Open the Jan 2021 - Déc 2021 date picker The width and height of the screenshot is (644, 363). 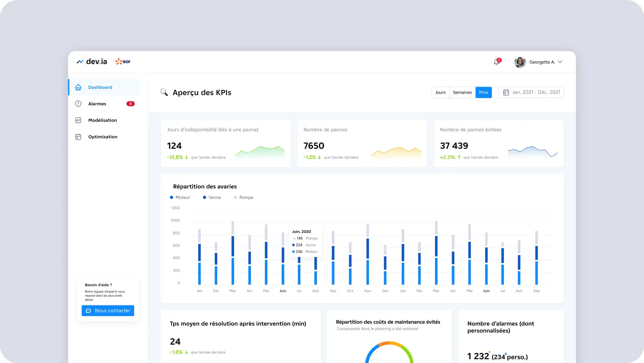coord(531,92)
